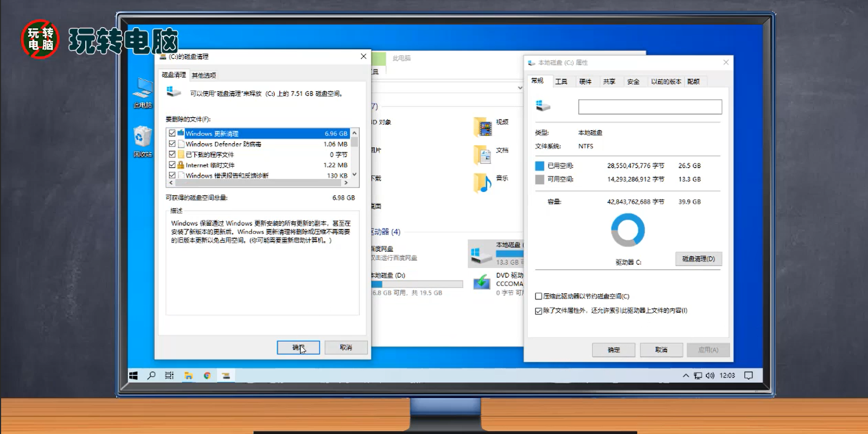Open the 此电脑 desktop icon
868x434 pixels.
[143, 93]
